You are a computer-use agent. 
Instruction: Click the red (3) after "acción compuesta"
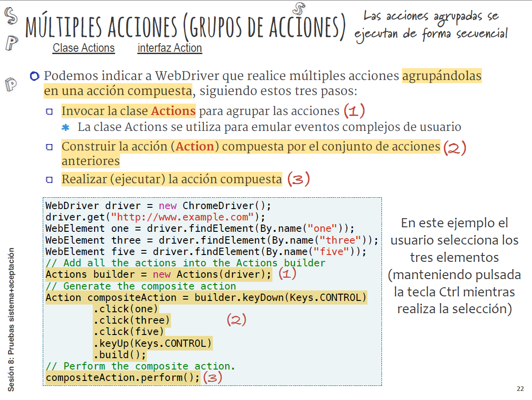click(x=298, y=179)
